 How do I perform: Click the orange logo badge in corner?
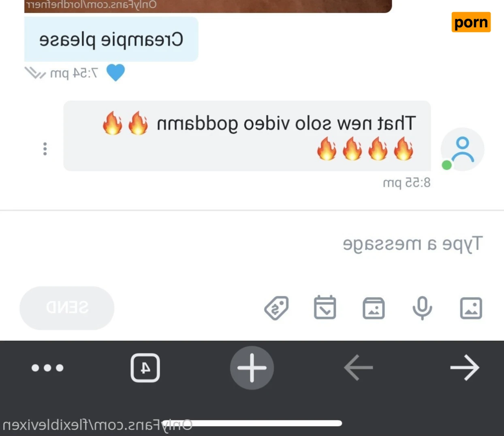coord(471,22)
